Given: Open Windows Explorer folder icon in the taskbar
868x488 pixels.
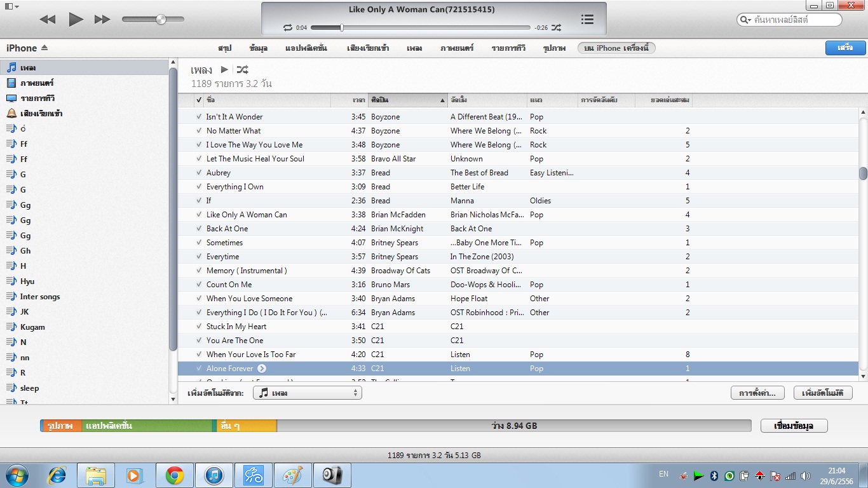Looking at the screenshot, I should coord(96,475).
